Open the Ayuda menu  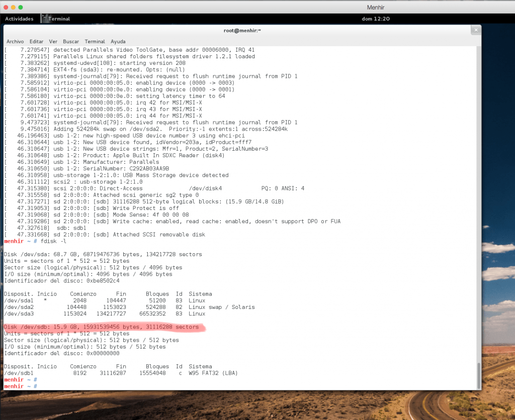tap(118, 42)
